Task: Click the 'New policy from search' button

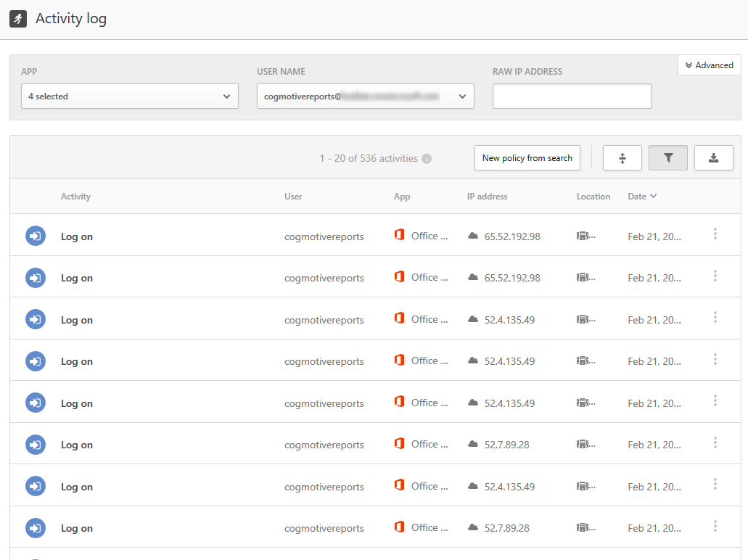Action: tap(527, 158)
